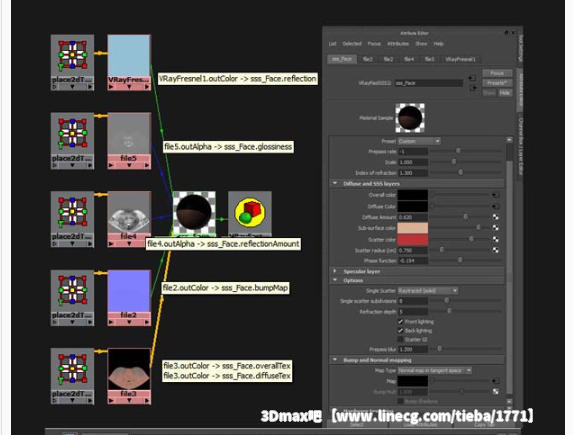Select the shading group node
The width and height of the screenshot is (573, 435).
[x=250, y=212]
